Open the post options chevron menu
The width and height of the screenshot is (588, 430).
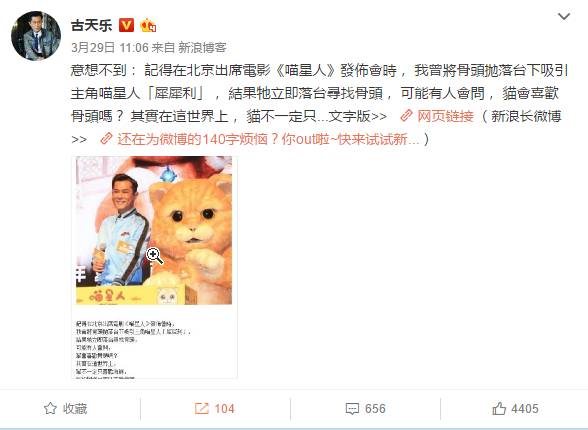pyautogui.click(x=564, y=16)
